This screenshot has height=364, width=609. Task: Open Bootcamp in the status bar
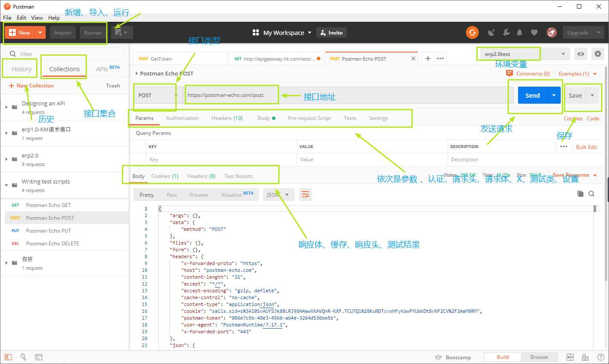tap(453, 358)
